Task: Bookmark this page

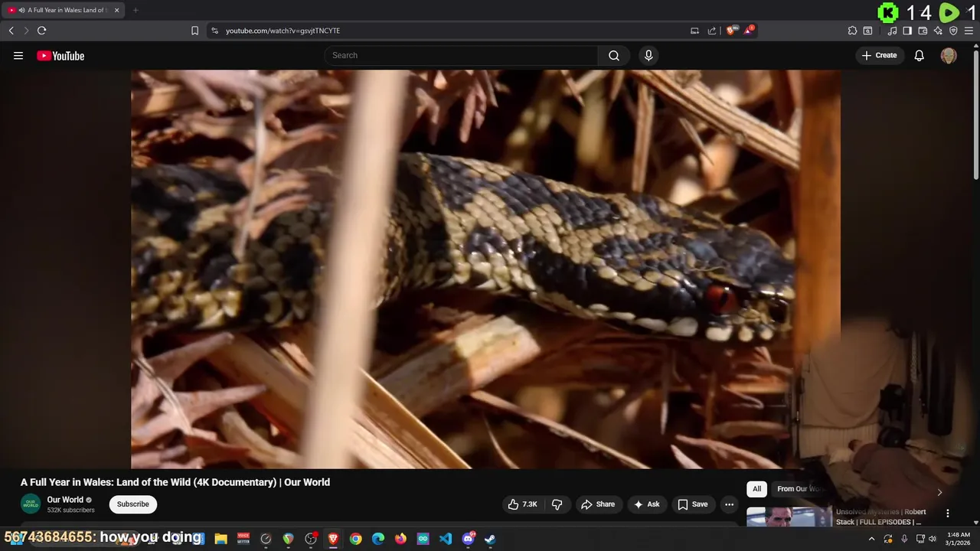Action: 194,31
